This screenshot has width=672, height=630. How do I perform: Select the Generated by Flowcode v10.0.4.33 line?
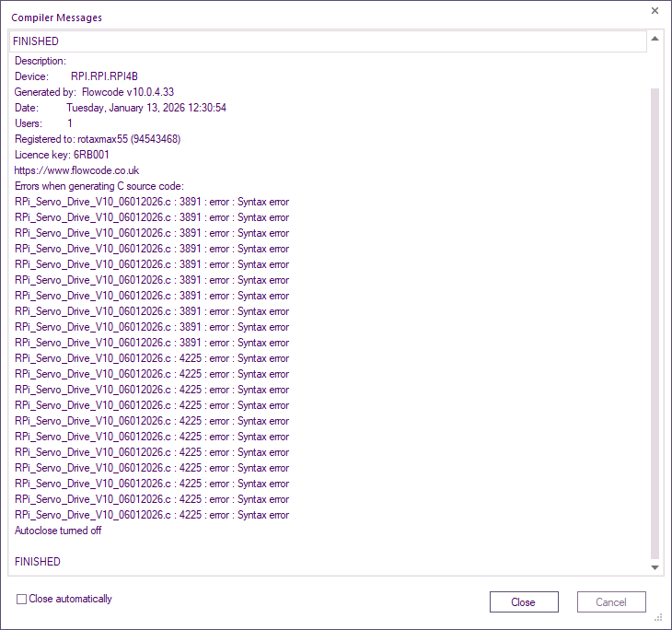[x=94, y=92]
